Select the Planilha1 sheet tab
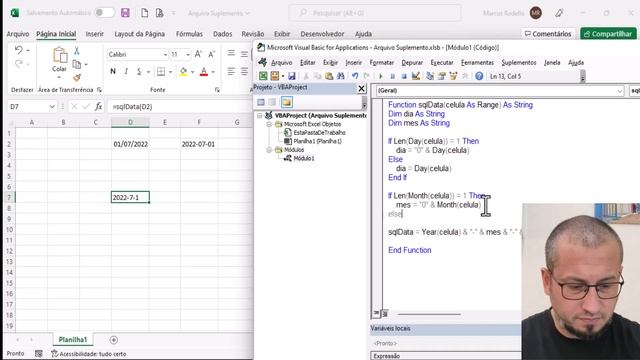The width and height of the screenshot is (640, 360). (73, 340)
